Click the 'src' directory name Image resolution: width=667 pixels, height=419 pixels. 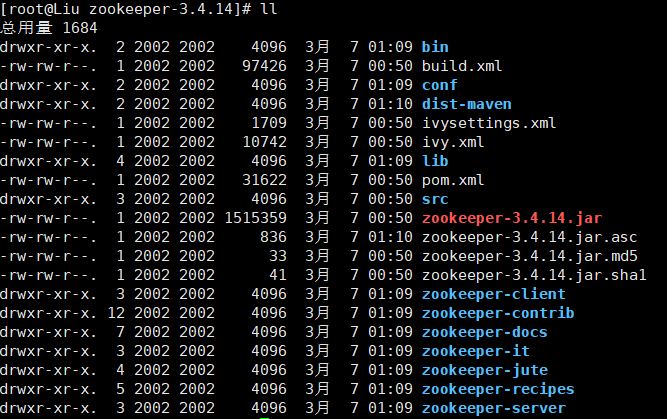point(435,199)
